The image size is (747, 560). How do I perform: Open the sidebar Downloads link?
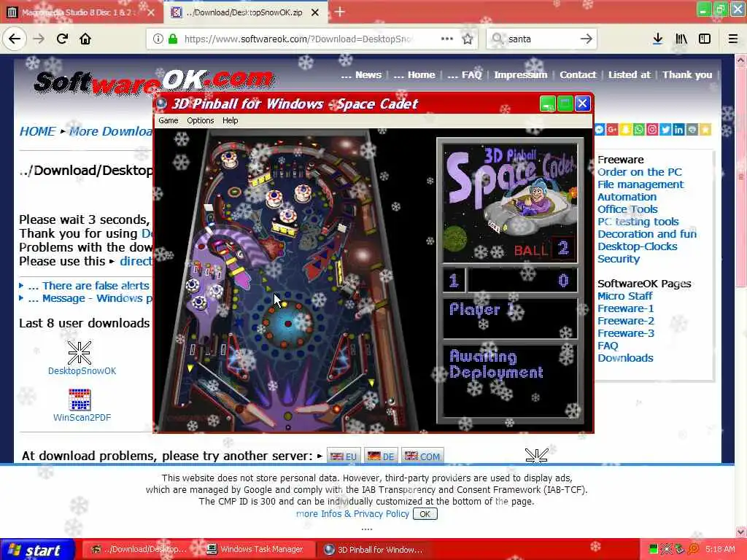[625, 357]
